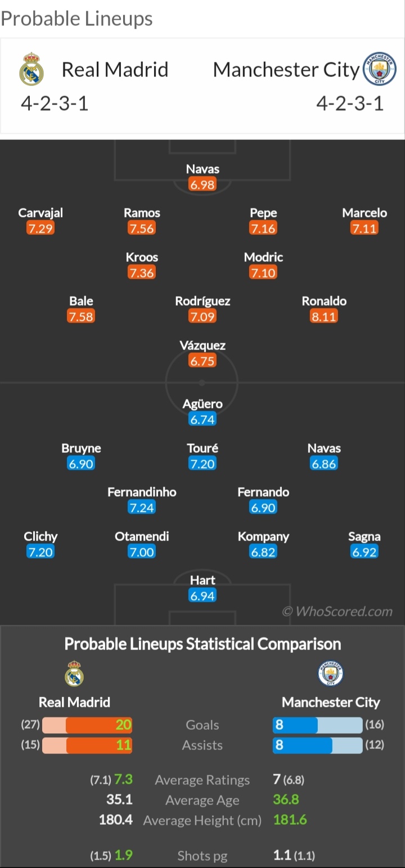
Task: Click the Real Madrid orange goals bar
Action: (99, 725)
